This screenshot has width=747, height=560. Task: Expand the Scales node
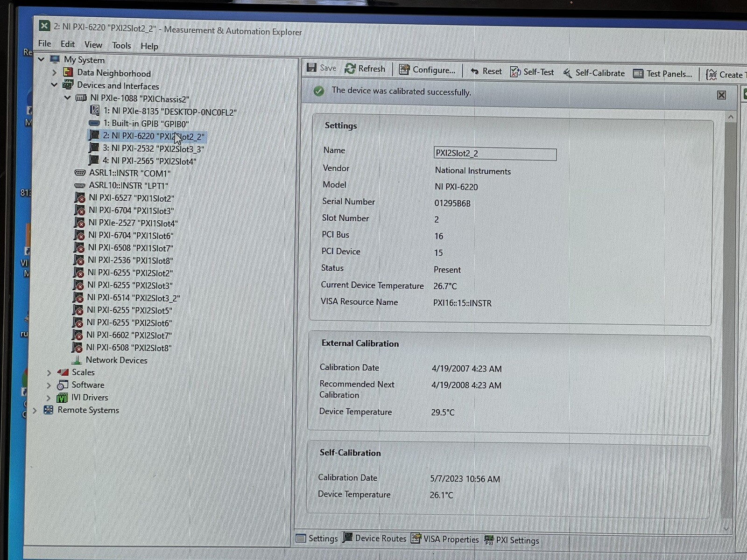tap(49, 372)
